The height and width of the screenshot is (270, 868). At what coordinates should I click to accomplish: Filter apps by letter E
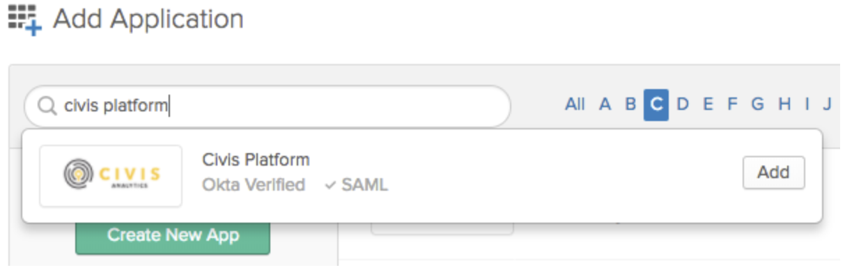tap(708, 104)
